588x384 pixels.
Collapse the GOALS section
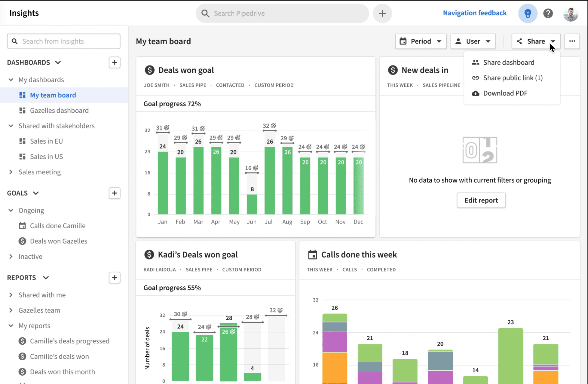[36, 193]
